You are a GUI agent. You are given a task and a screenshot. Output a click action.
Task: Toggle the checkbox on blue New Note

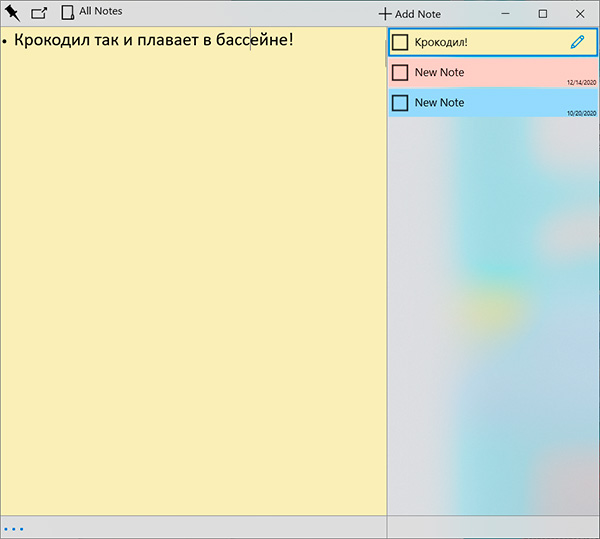(401, 103)
